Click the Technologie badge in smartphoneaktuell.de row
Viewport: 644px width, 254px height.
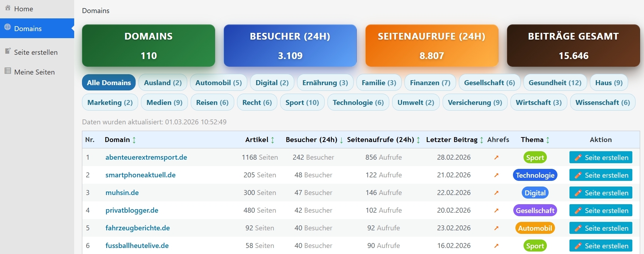click(x=535, y=175)
